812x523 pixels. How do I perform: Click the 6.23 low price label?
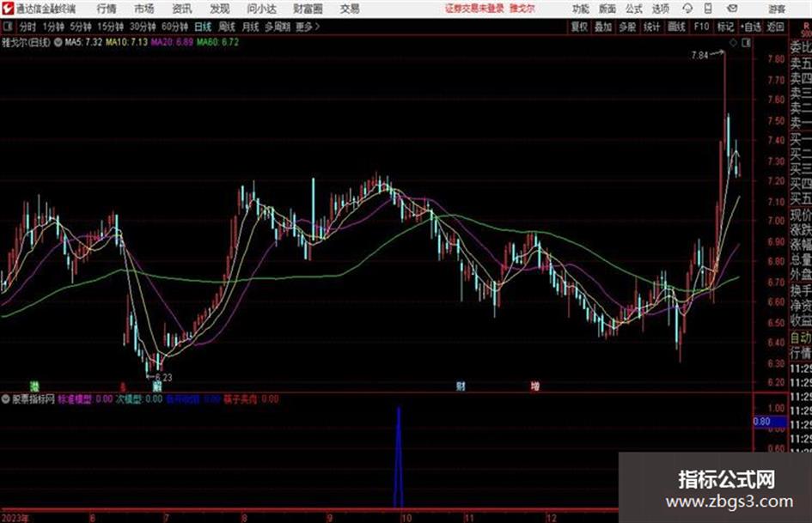(x=163, y=378)
